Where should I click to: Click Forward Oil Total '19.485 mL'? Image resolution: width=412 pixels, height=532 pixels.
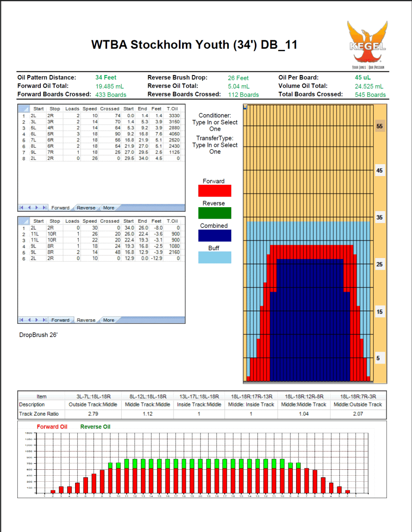[109, 86]
